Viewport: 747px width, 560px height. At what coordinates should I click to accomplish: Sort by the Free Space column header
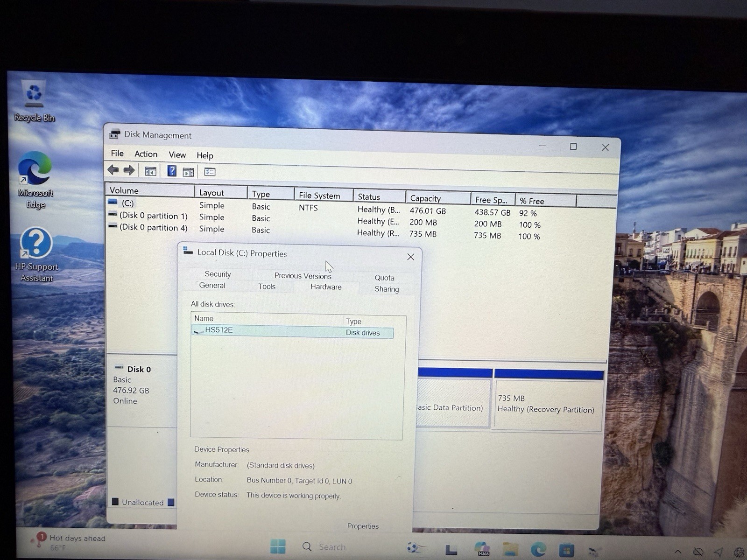tap(493, 199)
